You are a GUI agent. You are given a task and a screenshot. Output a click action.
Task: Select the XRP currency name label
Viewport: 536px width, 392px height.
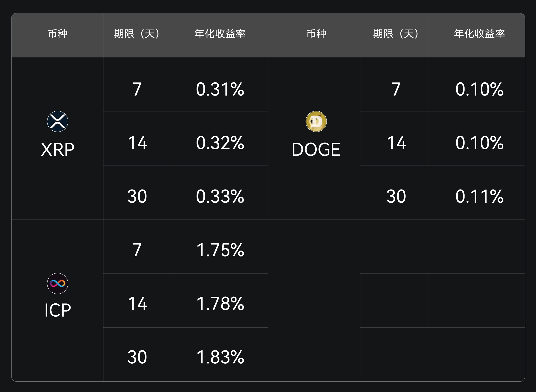pos(57,150)
